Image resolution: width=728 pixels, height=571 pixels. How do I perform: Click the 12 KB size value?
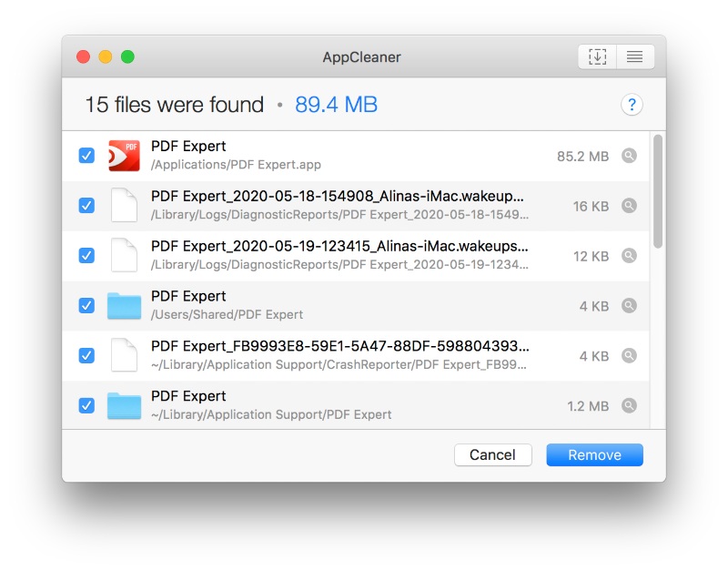(591, 257)
